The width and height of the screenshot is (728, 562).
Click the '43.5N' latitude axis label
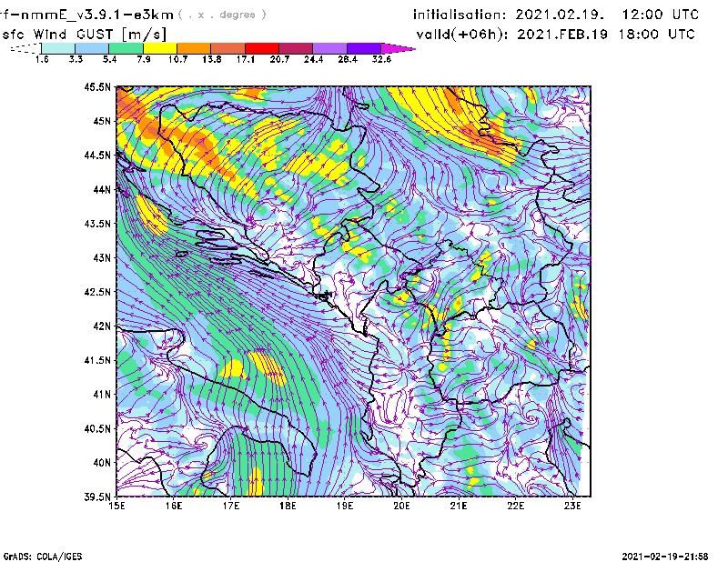(97, 224)
